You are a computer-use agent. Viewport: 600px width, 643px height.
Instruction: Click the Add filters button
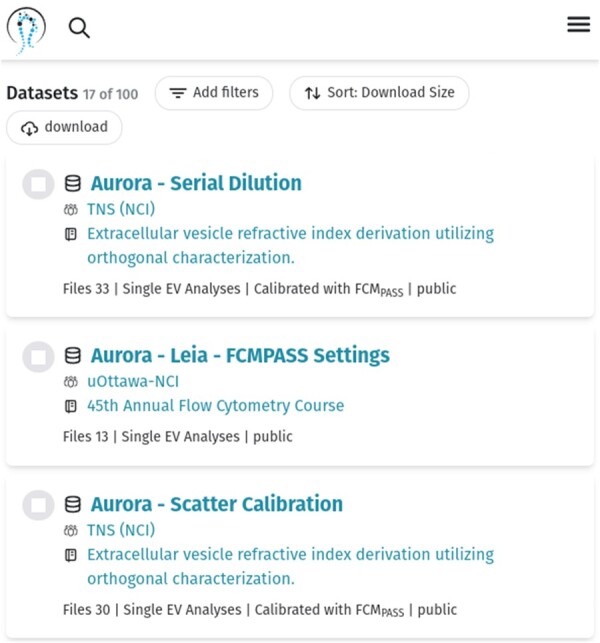point(214,93)
